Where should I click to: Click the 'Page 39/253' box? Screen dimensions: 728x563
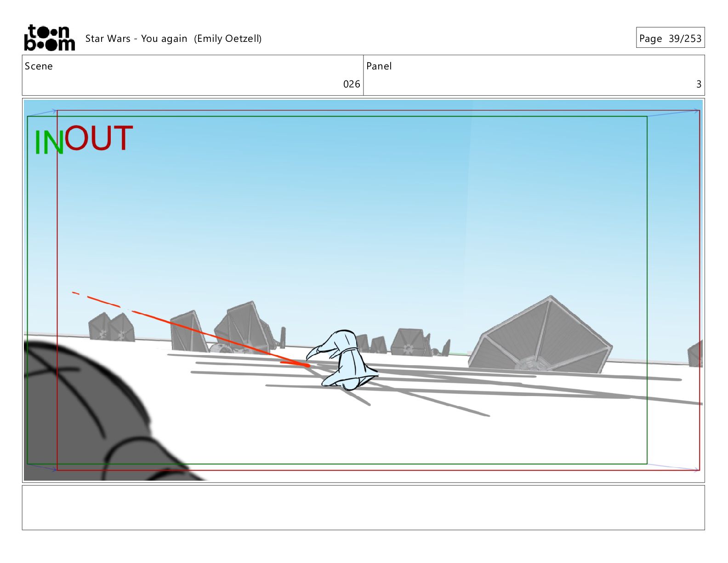tap(670, 38)
